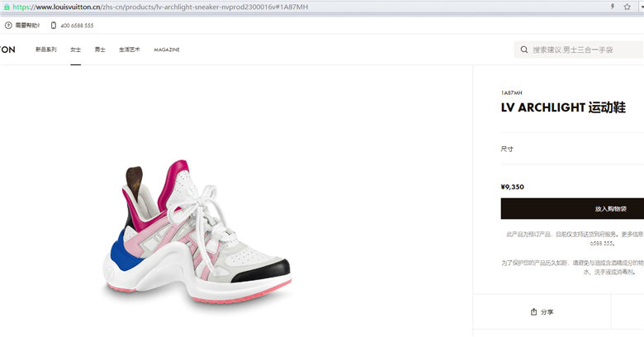The width and height of the screenshot is (644, 337).
Task: Click the share icon next to 分享
Action: (x=533, y=312)
